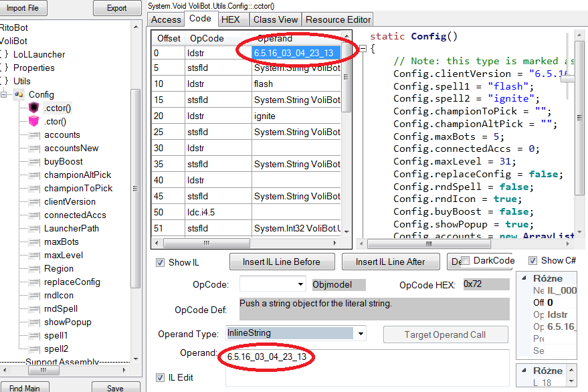
Task: Click the Objmodel field next to OpCode
Action: pyautogui.click(x=339, y=285)
